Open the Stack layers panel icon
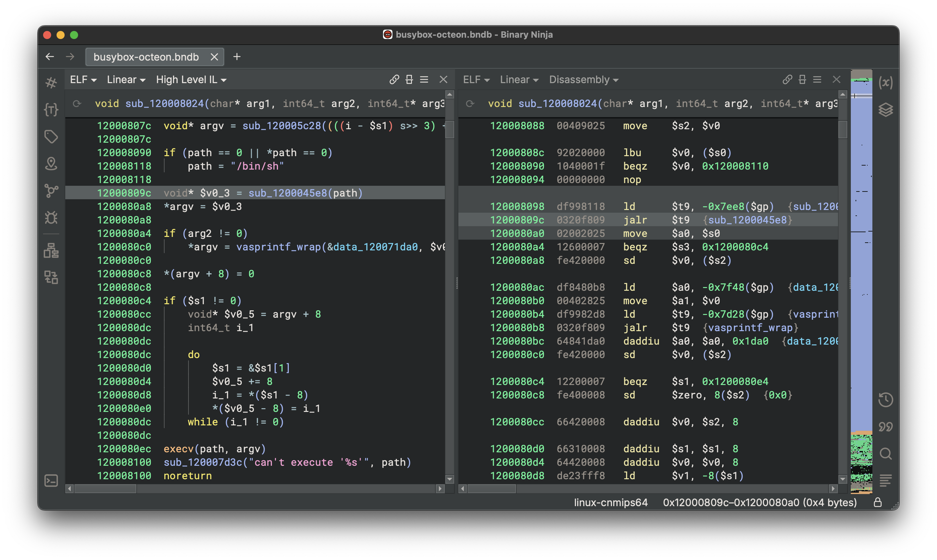Viewport: 937px width, 560px height. pos(885,110)
